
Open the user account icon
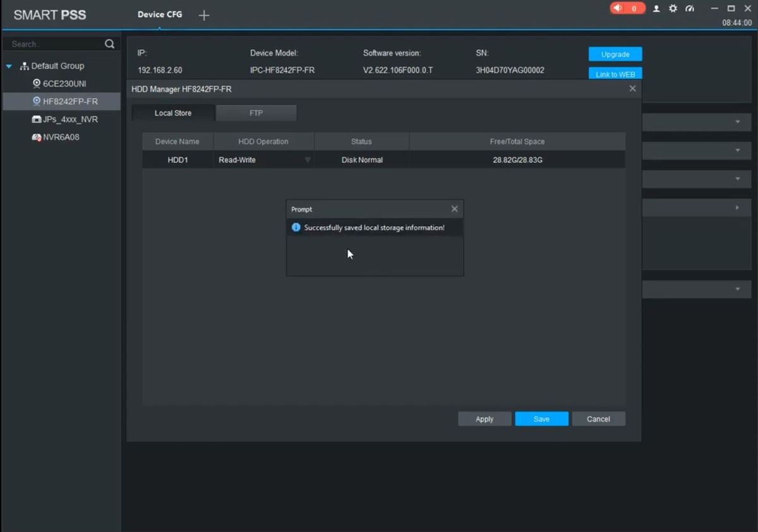tap(656, 9)
